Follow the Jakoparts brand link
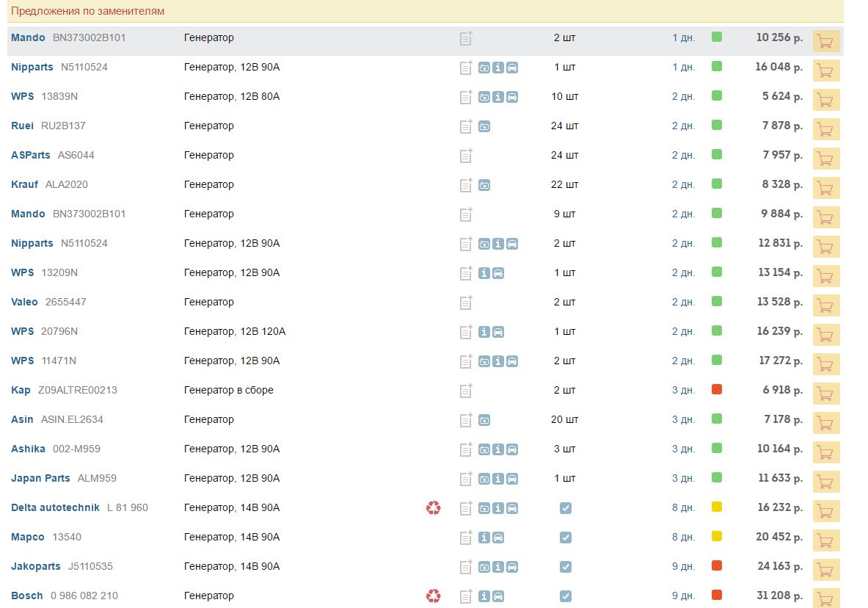868x608 pixels. [x=36, y=566]
